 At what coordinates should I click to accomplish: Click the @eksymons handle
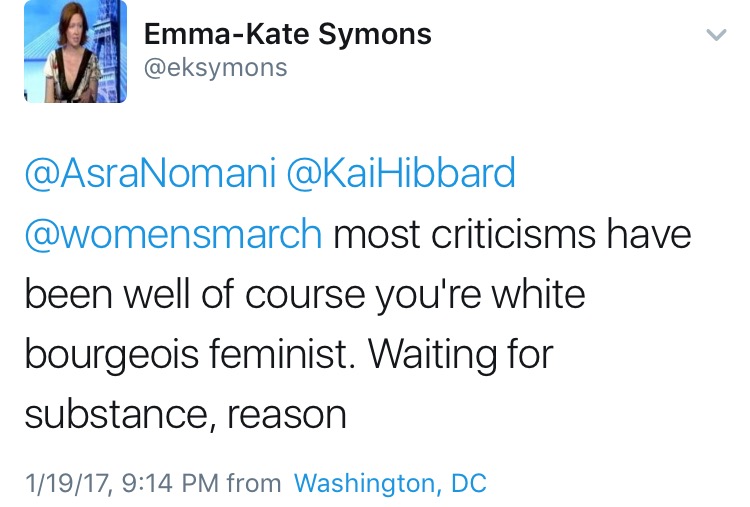pyautogui.click(x=215, y=68)
